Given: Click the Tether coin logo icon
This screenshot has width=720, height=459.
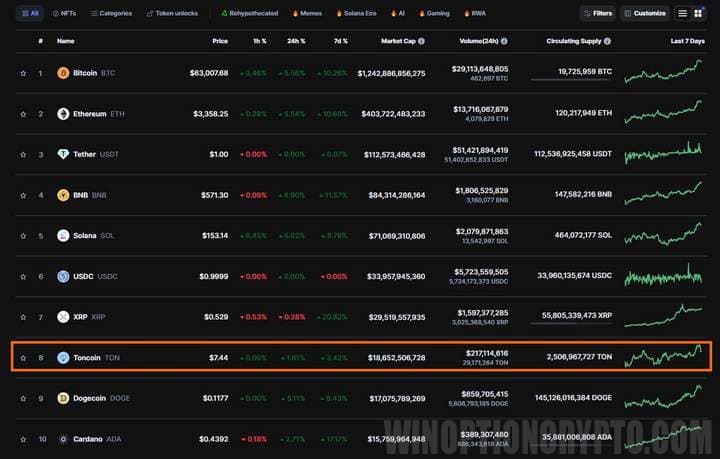Looking at the screenshot, I should [x=63, y=154].
